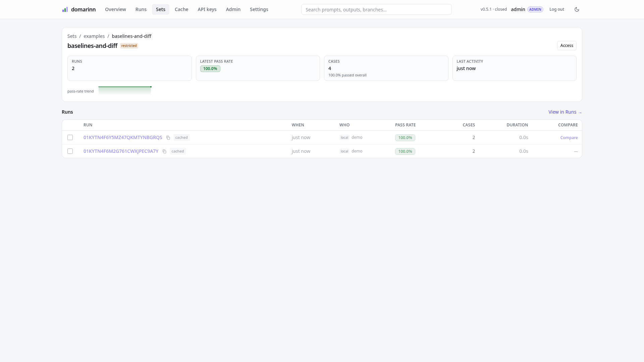
Task: Click the Access button
Action: click(x=567, y=46)
